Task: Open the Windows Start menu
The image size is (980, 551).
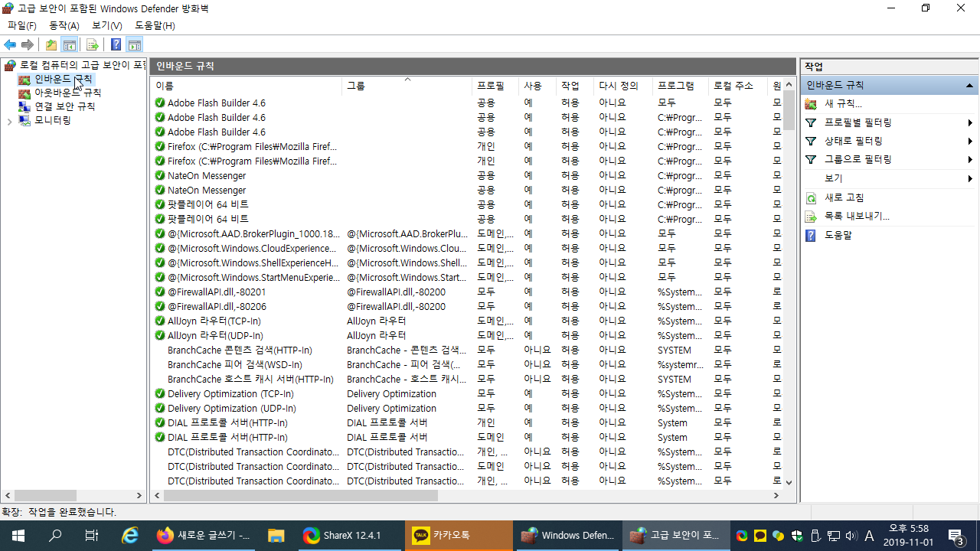Action: point(18,536)
